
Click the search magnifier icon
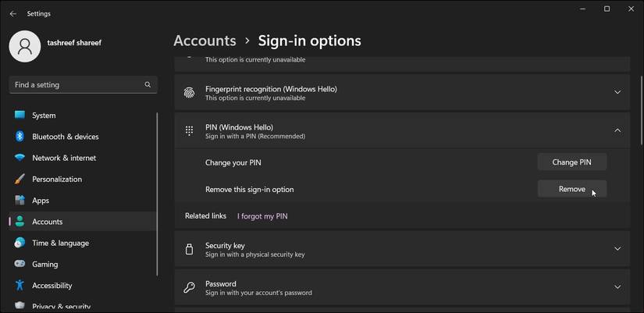(x=148, y=84)
